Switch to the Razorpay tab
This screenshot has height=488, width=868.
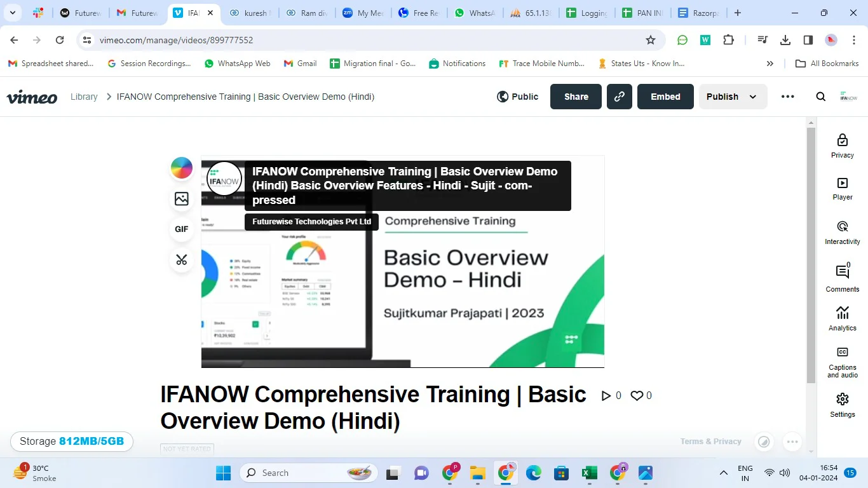pos(698,13)
